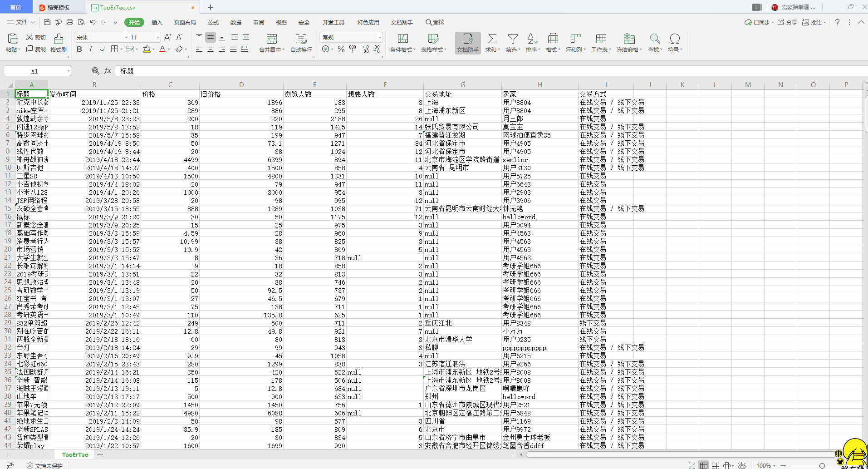Image resolution: width=868 pixels, height=469 pixels.
Task: Click the Comments (批注) button
Action: (814, 22)
